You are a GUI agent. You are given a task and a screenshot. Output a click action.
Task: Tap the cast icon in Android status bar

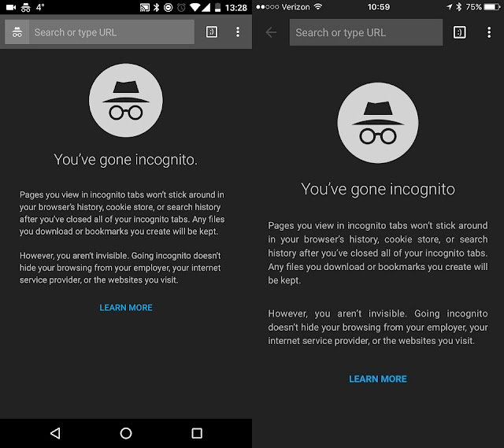[145, 7]
